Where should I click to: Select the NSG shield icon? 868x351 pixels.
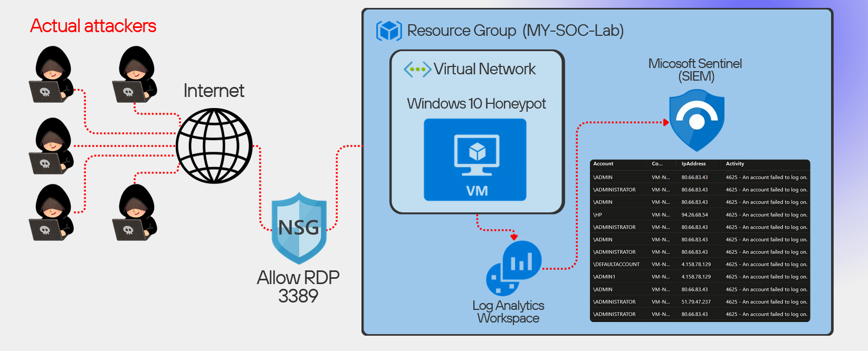tap(299, 228)
